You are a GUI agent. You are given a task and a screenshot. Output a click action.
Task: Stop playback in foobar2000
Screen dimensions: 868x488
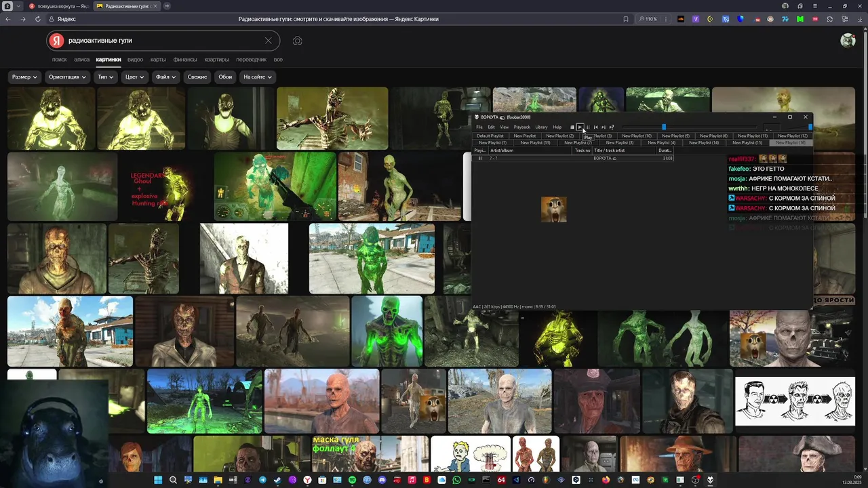(x=572, y=127)
